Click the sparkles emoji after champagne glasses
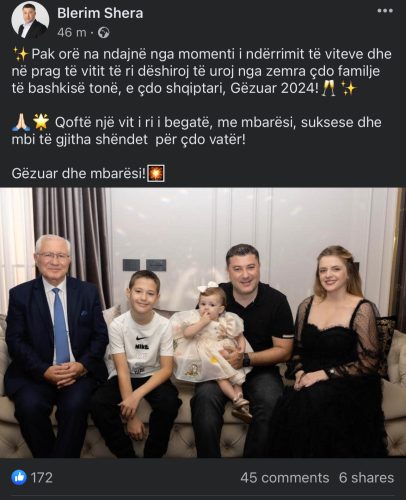The image size is (406, 500). pos(349,89)
